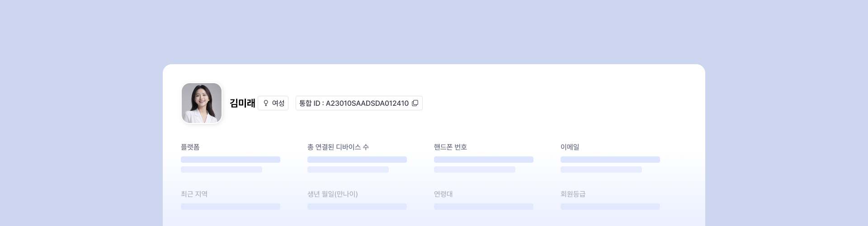Click the 이메일 field label
Image resolution: width=868 pixels, height=226 pixels.
tap(570, 147)
